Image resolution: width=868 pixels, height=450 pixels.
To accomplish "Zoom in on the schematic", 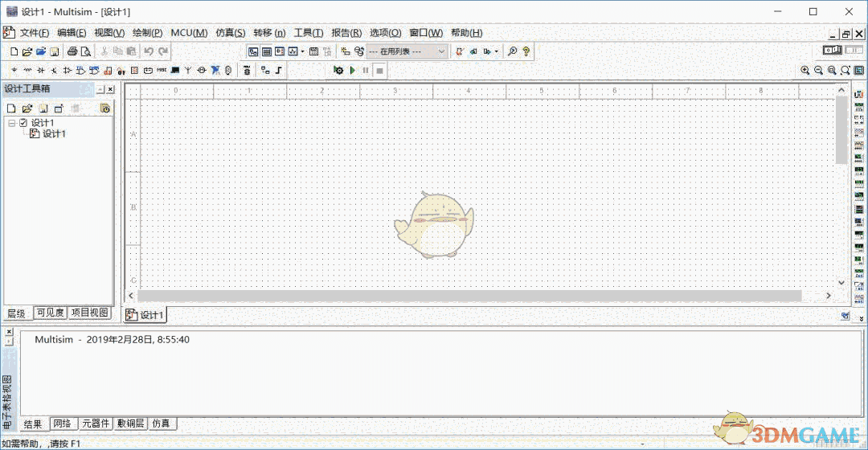I will (x=805, y=70).
